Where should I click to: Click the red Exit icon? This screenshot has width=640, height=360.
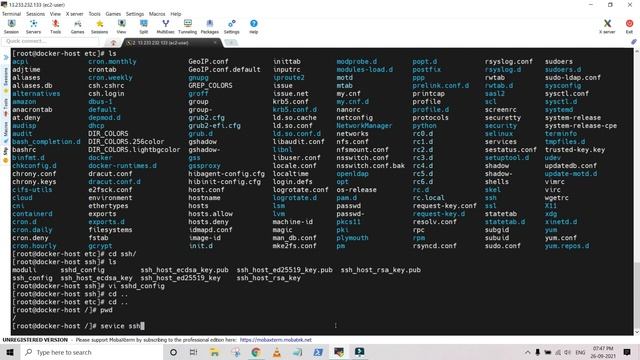[x=629, y=27]
